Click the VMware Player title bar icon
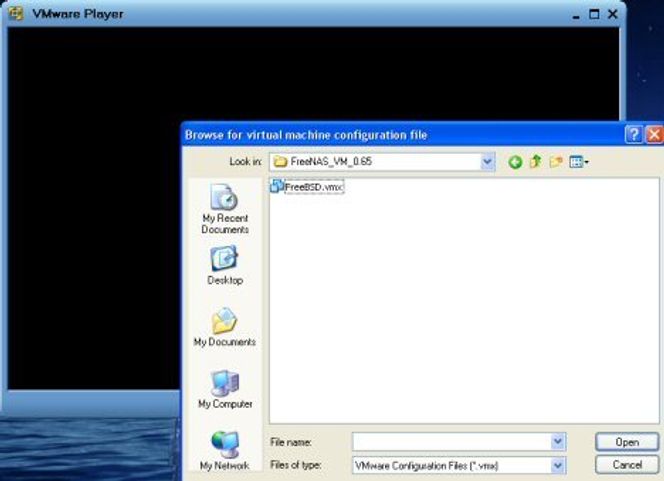The height and width of the screenshot is (481, 664). coord(16,14)
